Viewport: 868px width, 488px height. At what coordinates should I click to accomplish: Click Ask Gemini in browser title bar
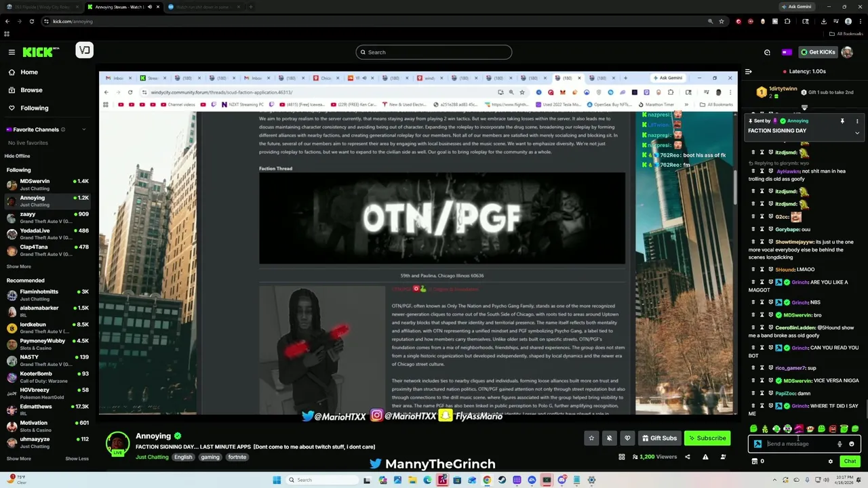[796, 7]
